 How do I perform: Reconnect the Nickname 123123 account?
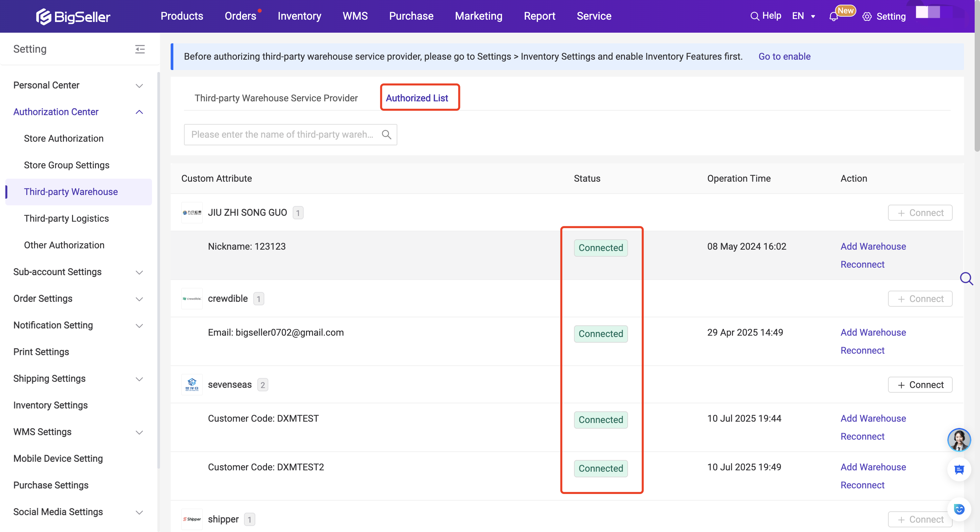(862, 264)
